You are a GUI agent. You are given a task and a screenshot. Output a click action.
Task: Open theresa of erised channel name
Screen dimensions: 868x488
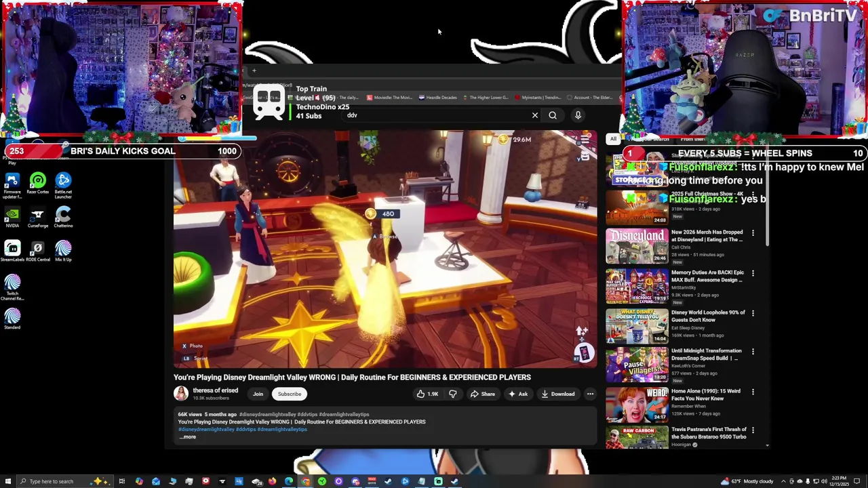(x=215, y=390)
